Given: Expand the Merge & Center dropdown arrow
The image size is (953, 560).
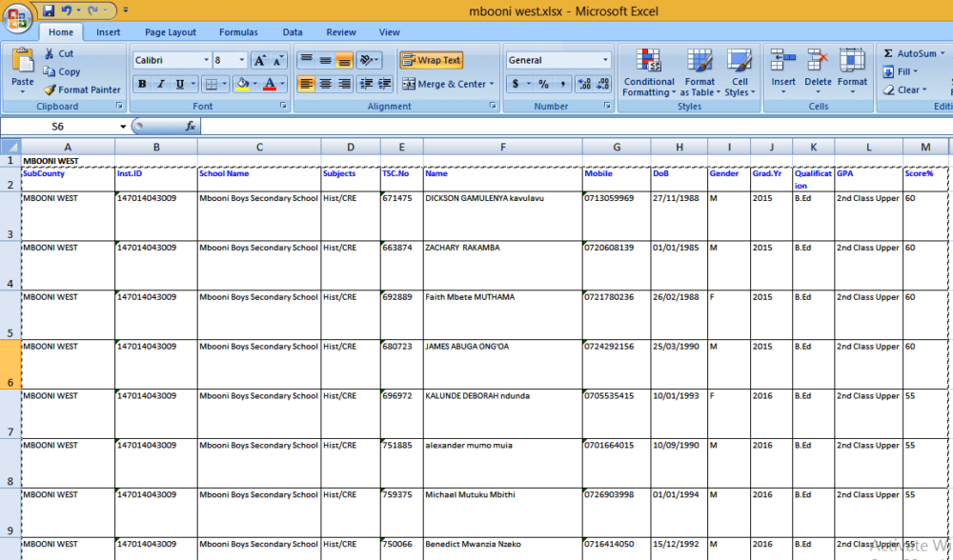Looking at the screenshot, I should 492,84.
